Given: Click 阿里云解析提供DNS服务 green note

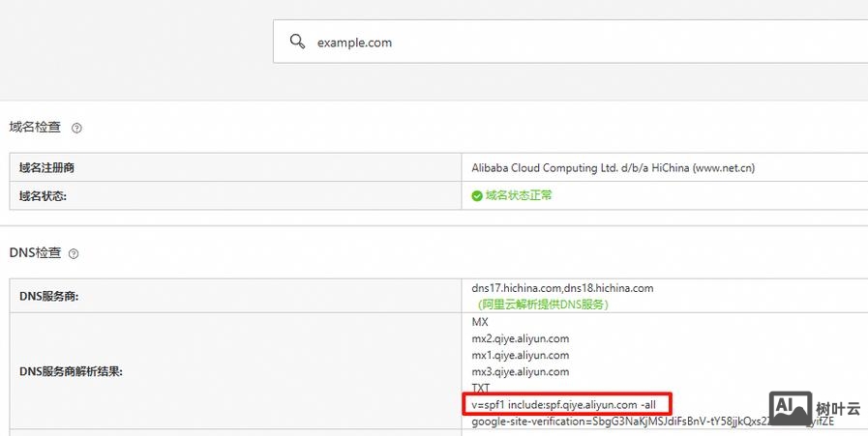Looking at the screenshot, I should pyautogui.click(x=543, y=305).
